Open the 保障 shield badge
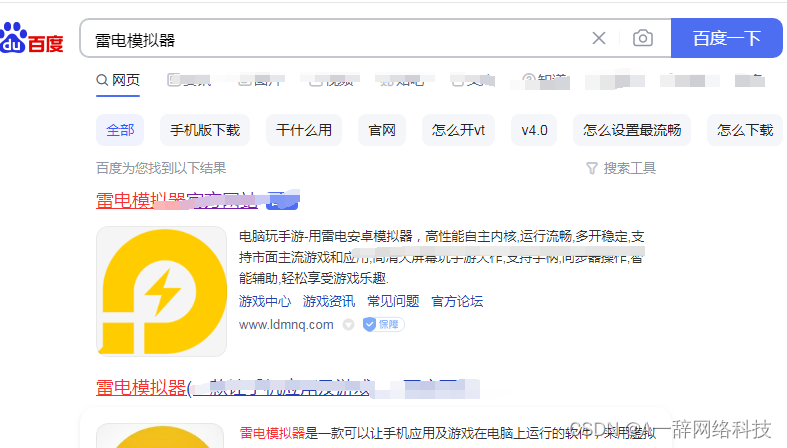 383,325
